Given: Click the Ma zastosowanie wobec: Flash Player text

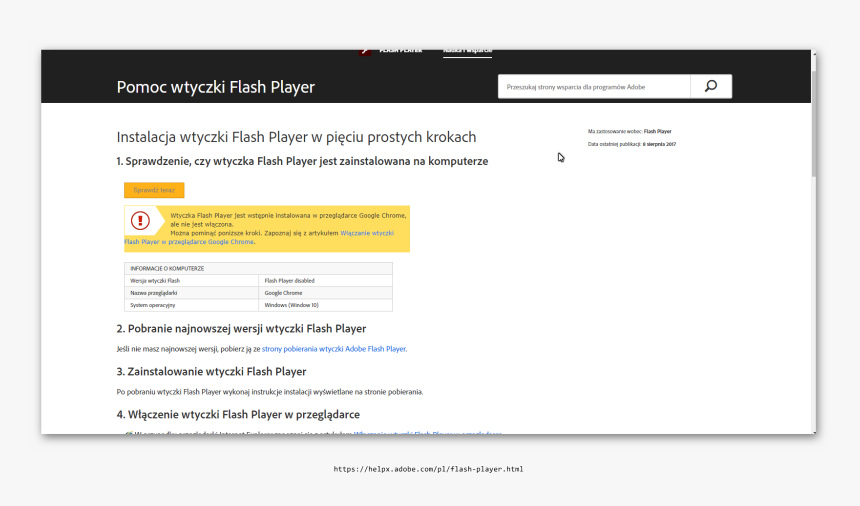Looking at the screenshot, I should pyautogui.click(x=630, y=132).
